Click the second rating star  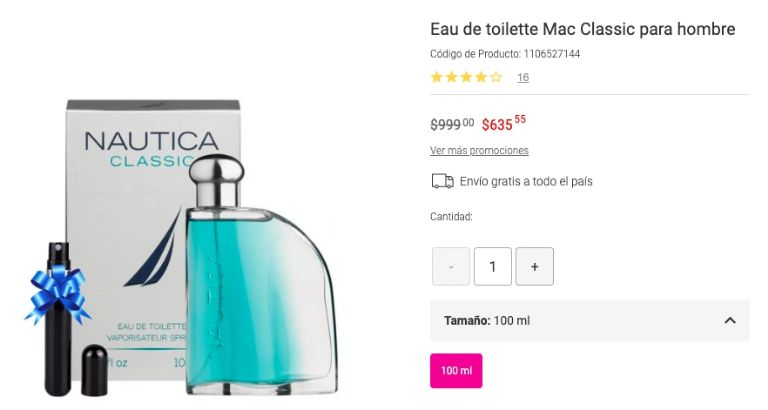click(451, 77)
